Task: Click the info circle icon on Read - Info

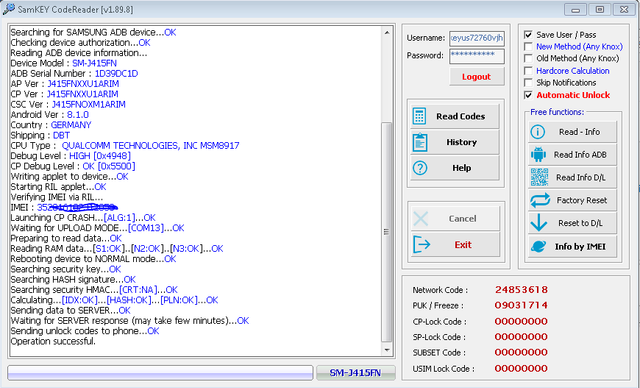Action: [538, 132]
